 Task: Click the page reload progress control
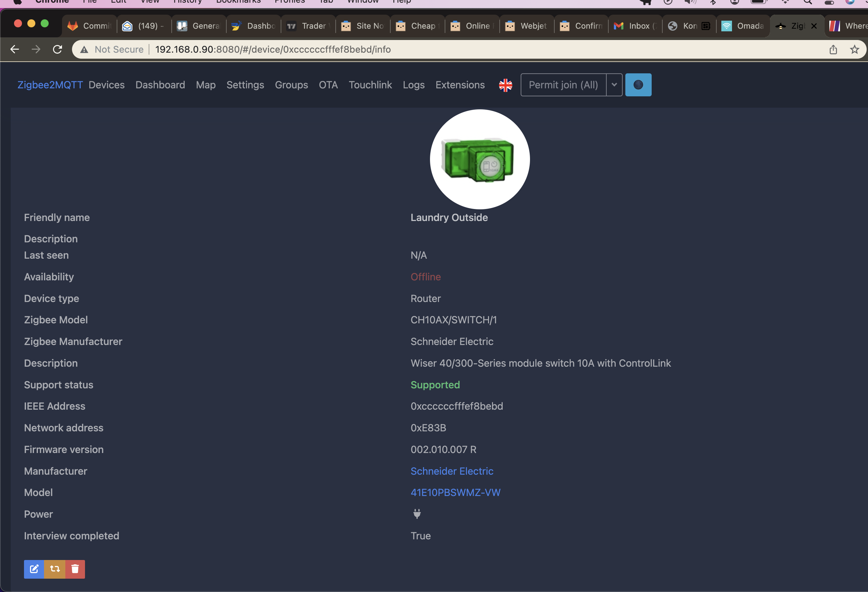pos(57,49)
